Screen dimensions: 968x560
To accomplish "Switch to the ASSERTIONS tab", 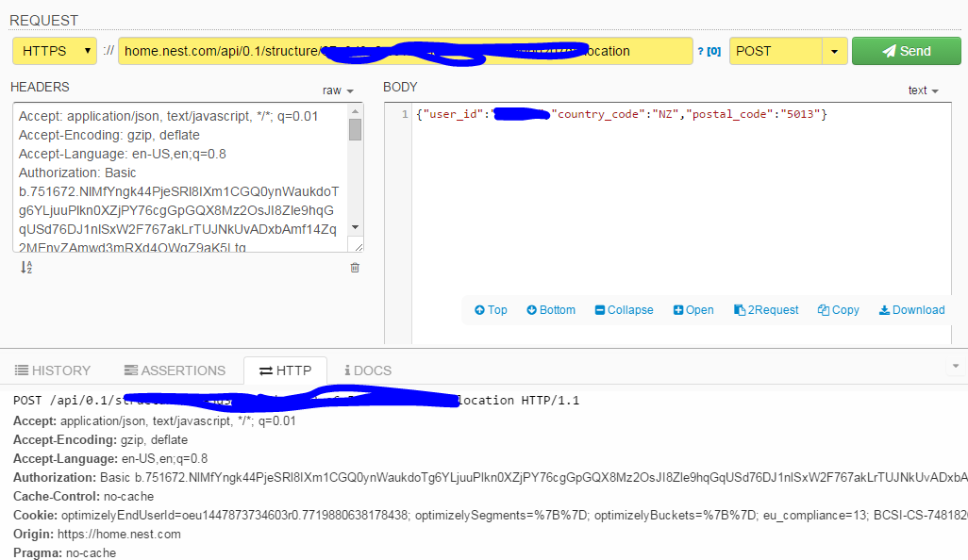I will (x=175, y=371).
